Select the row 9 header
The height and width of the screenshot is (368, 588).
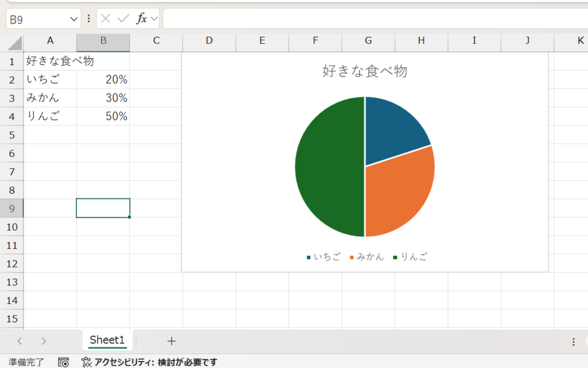pos(11,208)
